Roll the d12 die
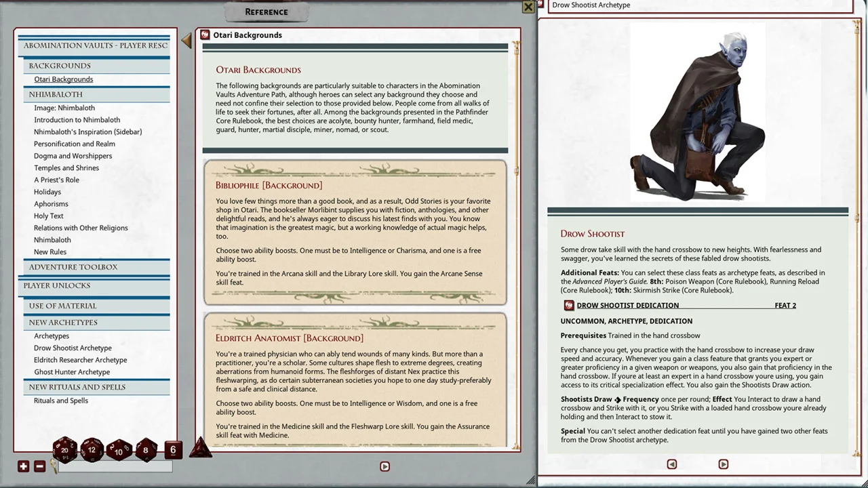 (x=92, y=449)
